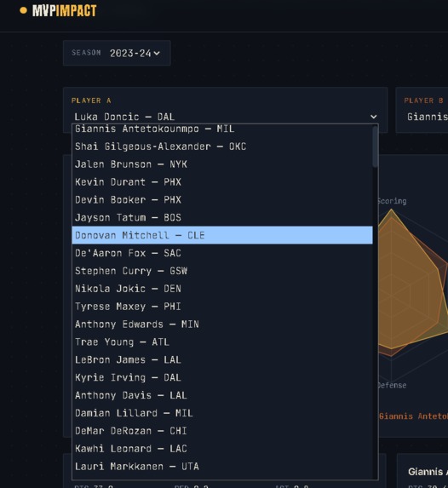Pick De'Aaron Fox — SAC
The height and width of the screenshot is (488, 448).
(222, 253)
